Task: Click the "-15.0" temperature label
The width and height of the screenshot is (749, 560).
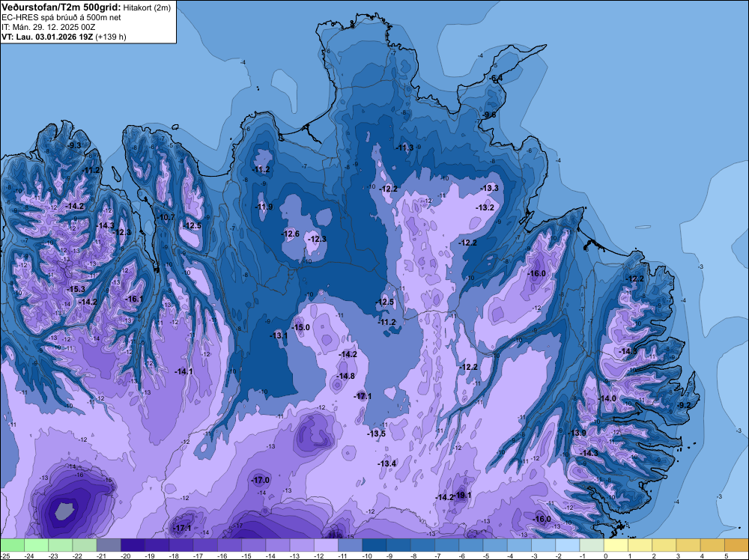Action: pos(301,327)
